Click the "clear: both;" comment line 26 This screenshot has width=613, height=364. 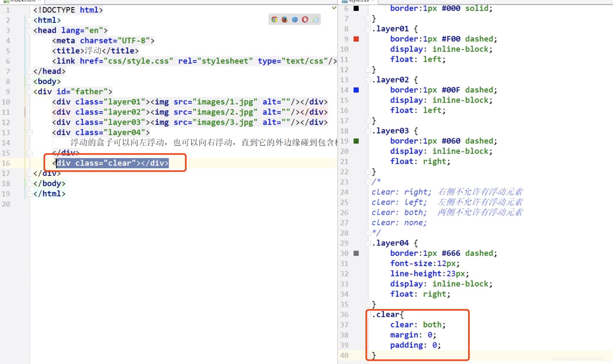pos(447,213)
